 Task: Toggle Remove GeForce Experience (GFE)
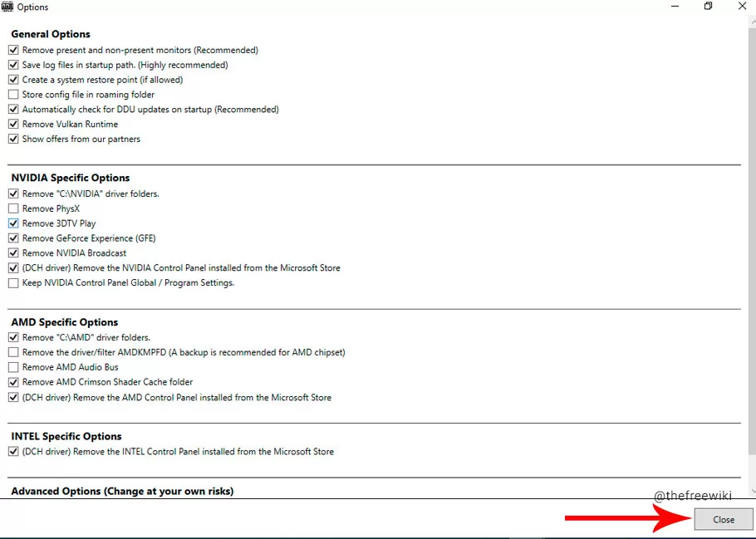pyautogui.click(x=13, y=238)
